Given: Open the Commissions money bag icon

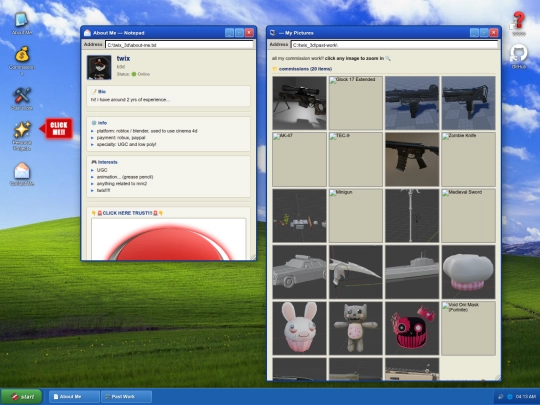Looking at the screenshot, I should [x=22, y=61].
